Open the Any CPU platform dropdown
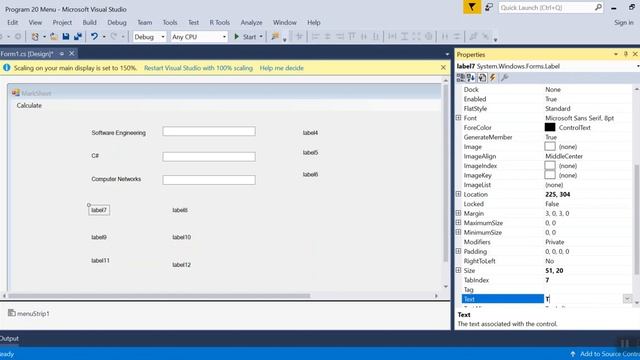The width and height of the screenshot is (640, 360). (224, 37)
